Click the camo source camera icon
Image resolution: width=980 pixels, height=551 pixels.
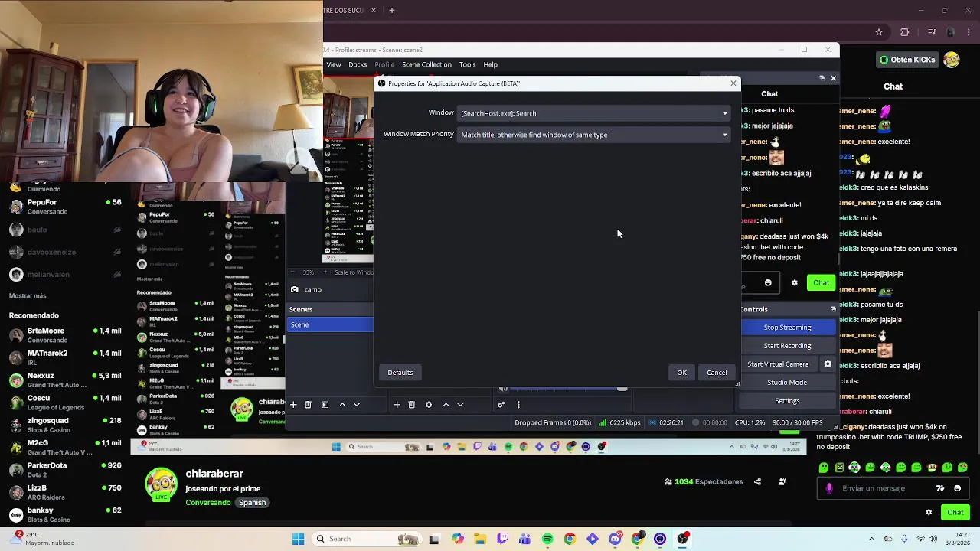tap(294, 289)
